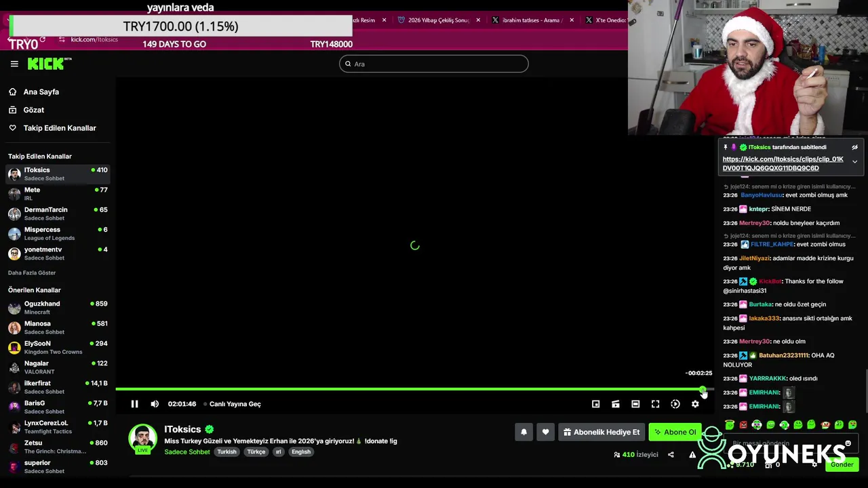Expand Daha Fazla Göster in followed channels
The height and width of the screenshot is (488, 868).
pos(32,272)
